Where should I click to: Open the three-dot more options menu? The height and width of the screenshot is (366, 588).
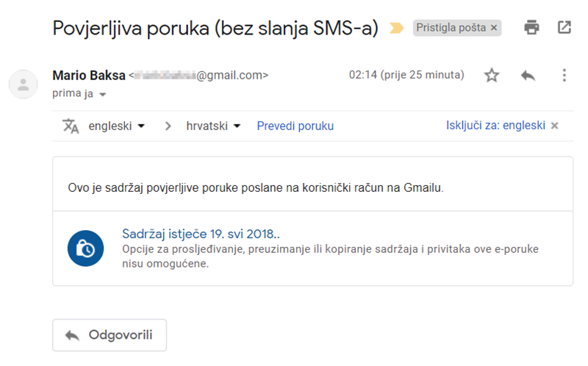click(564, 75)
